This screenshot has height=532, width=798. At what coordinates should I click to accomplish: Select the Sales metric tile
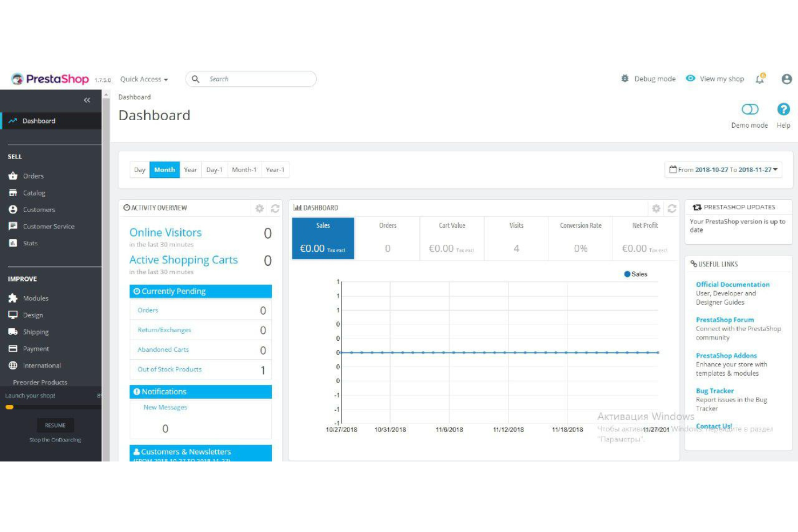tap(323, 238)
